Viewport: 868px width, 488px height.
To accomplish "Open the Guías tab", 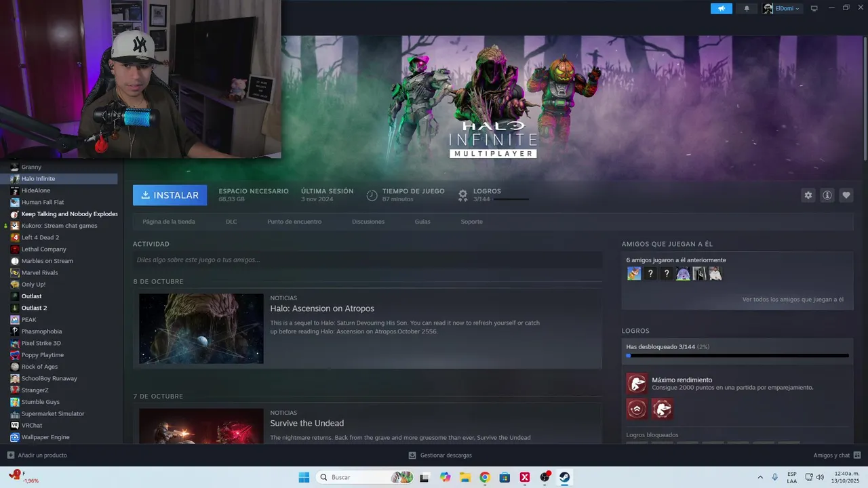I will tap(422, 222).
